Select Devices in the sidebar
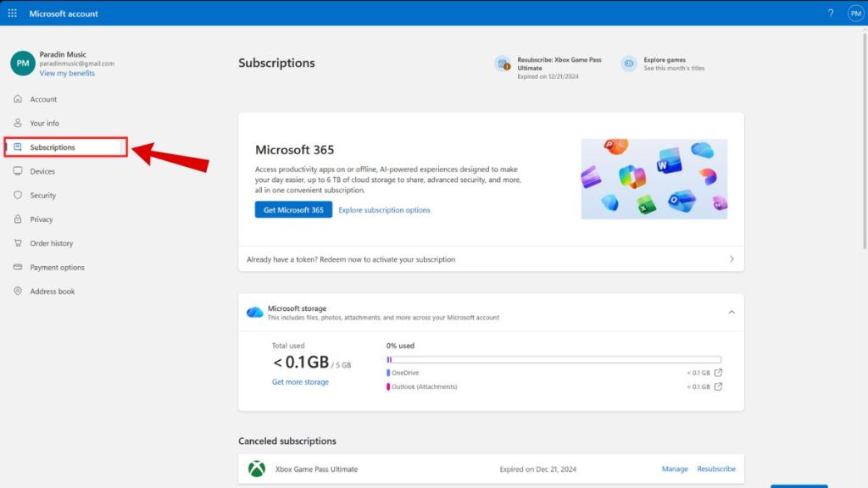This screenshot has height=488, width=868. point(42,171)
